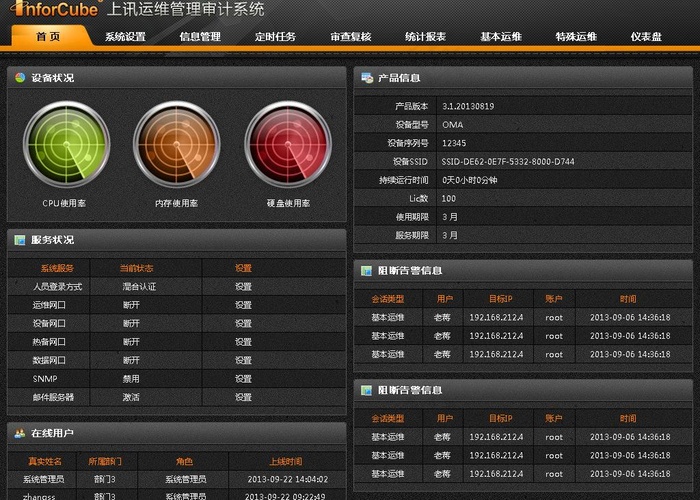
Task: Click the first 阻断告警信息 panel icon
Action: coord(367,271)
